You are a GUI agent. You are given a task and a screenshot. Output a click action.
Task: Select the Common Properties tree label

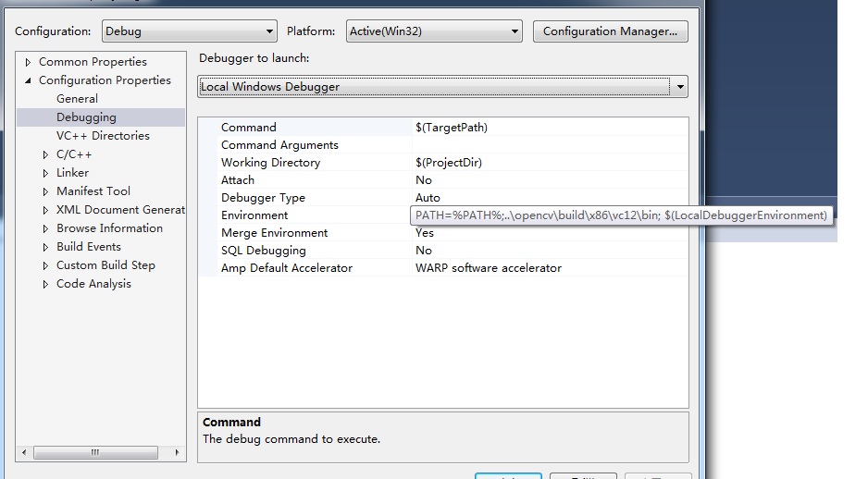pyautogui.click(x=93, y=62)
